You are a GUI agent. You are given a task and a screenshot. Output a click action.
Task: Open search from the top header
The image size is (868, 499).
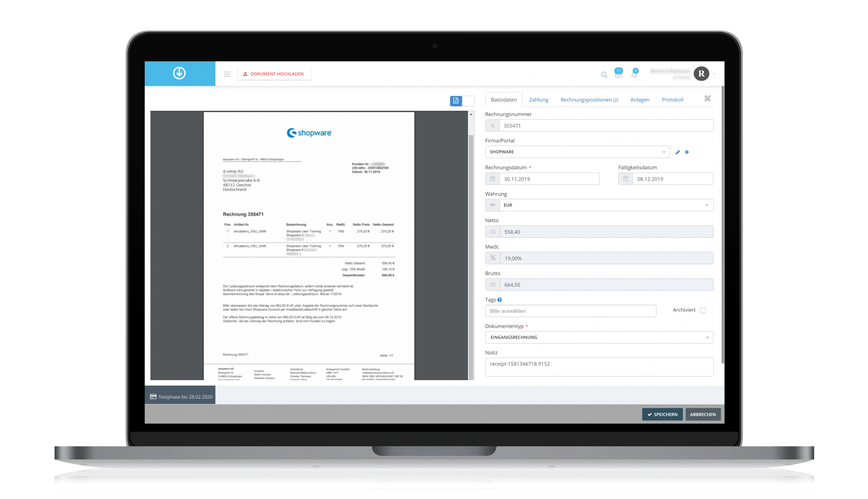[x=604, y=75]
